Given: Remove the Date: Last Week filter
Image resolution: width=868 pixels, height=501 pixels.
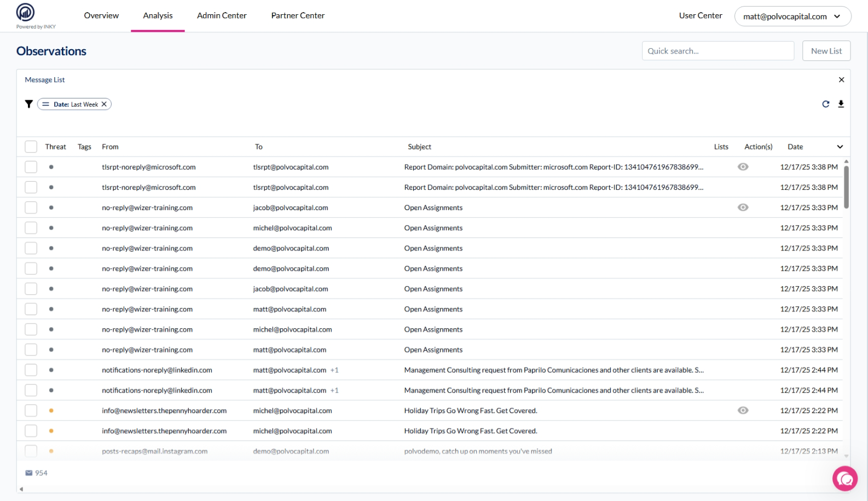Looking at the screenshot, I should pyautogui.click(x=104, y=104).
